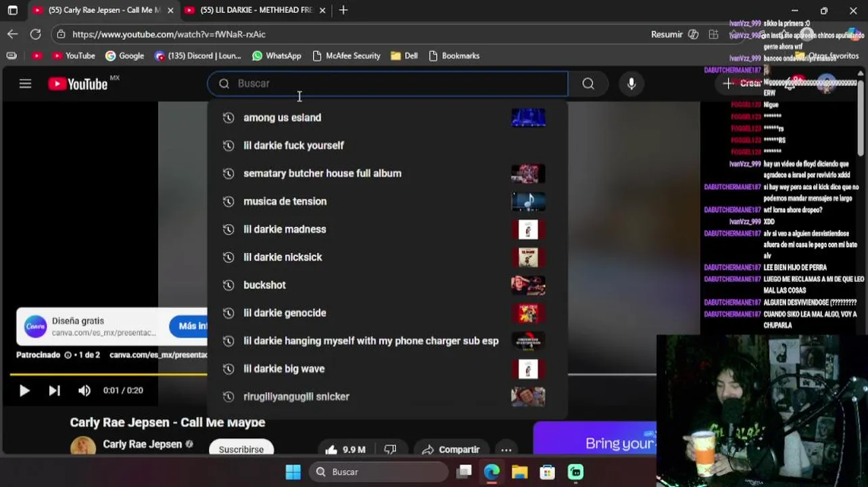Mute the video volume
This screenshot has height=487, width=868.
pyautogui.click(x=84, y=390)
